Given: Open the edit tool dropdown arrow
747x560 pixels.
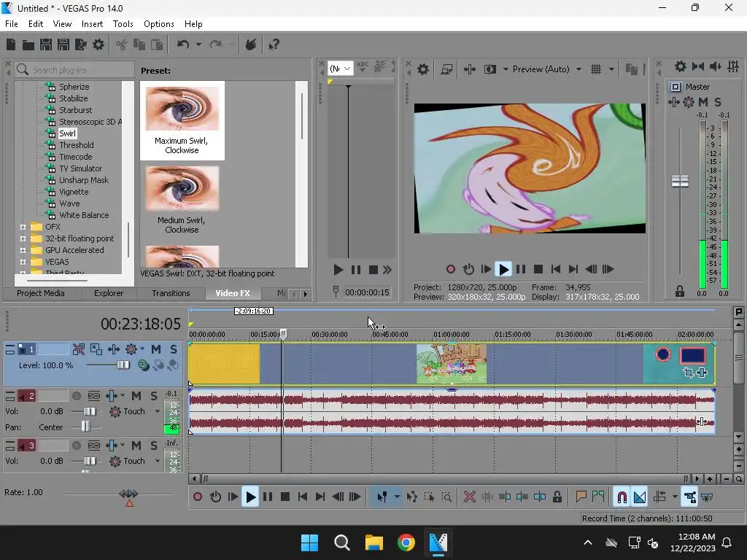Looking at the screenshot, I should [397, 497].
